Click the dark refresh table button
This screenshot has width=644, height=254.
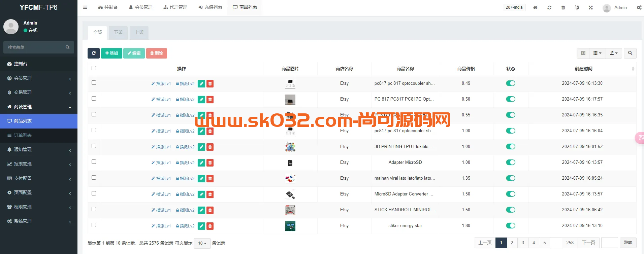94,53
